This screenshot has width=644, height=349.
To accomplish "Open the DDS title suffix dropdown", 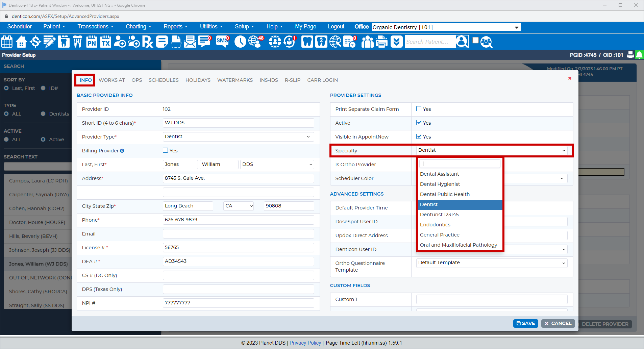I will pos(277,164).
